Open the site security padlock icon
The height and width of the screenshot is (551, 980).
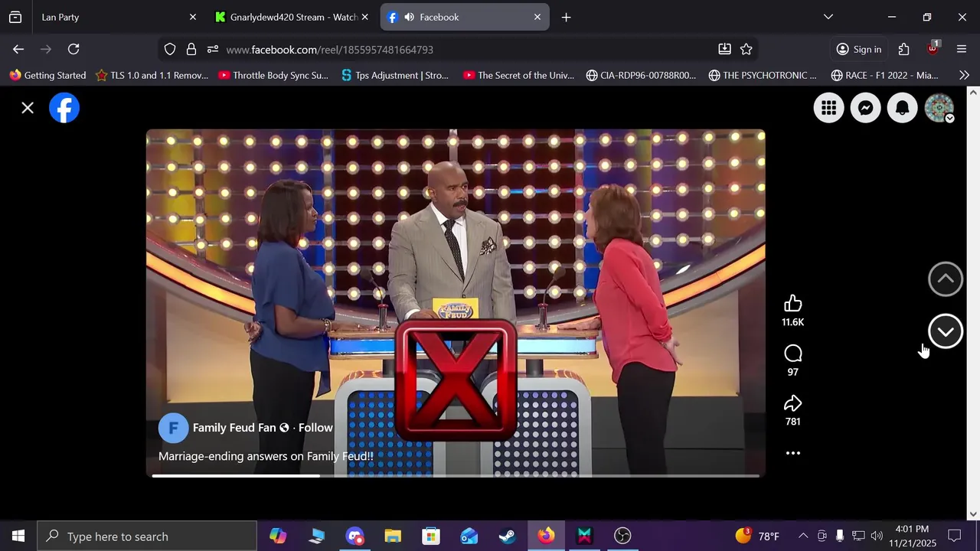[x=191, y=49]
